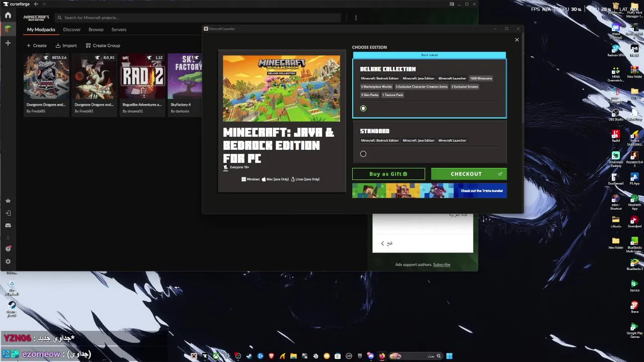This screenshot has width=644, height=362.
Task: Open the three-dot menu beside the CurseForge search
Action: pyautogui.click(x=356, y=18)
